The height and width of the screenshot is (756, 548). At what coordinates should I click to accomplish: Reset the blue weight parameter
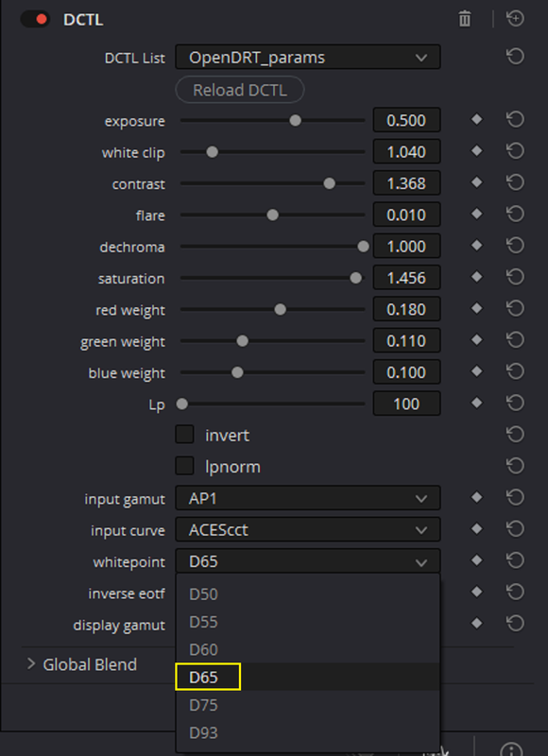click(x=515, y=371)
